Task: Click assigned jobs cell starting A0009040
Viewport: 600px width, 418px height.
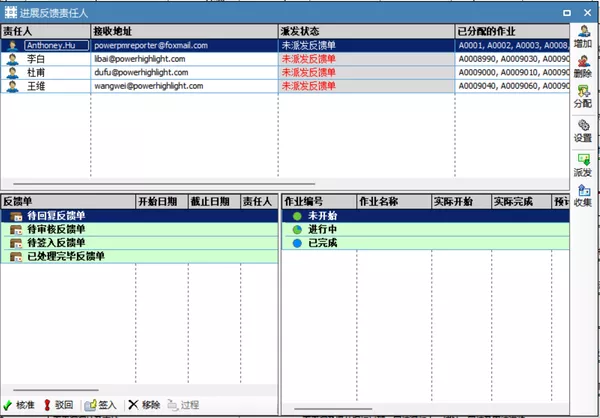Action: pos(512,86)
